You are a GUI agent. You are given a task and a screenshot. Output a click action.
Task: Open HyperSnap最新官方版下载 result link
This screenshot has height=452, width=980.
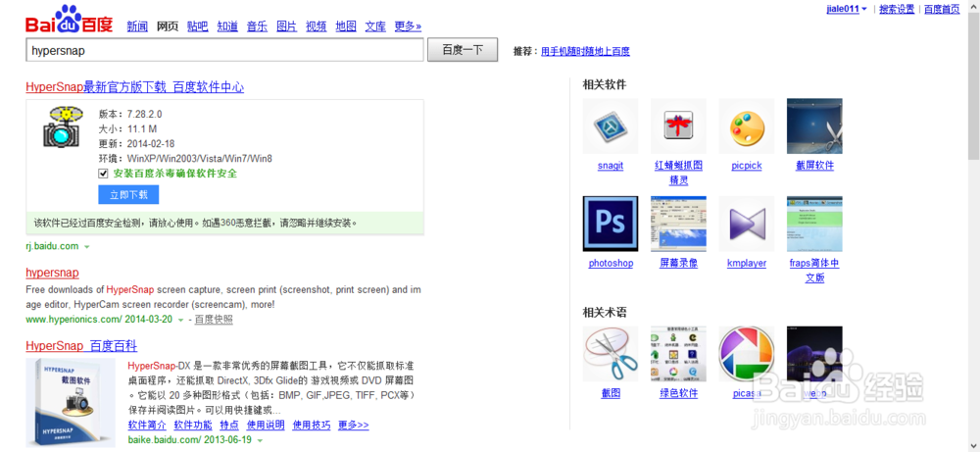point(135,87)
